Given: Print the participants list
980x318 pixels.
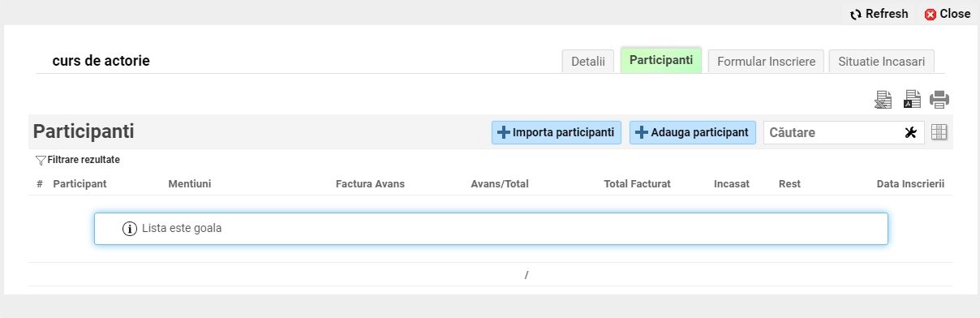Looking at the screenshot, I should [939, 100].
